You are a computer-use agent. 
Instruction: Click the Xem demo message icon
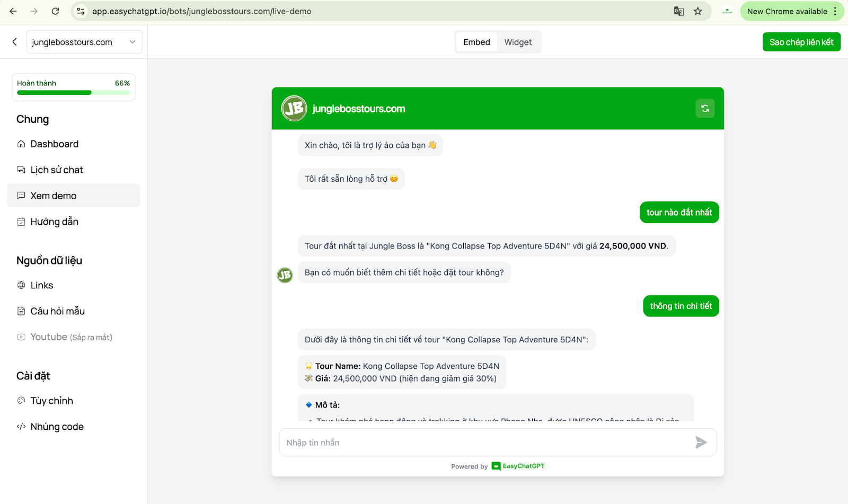coord(21,196)
